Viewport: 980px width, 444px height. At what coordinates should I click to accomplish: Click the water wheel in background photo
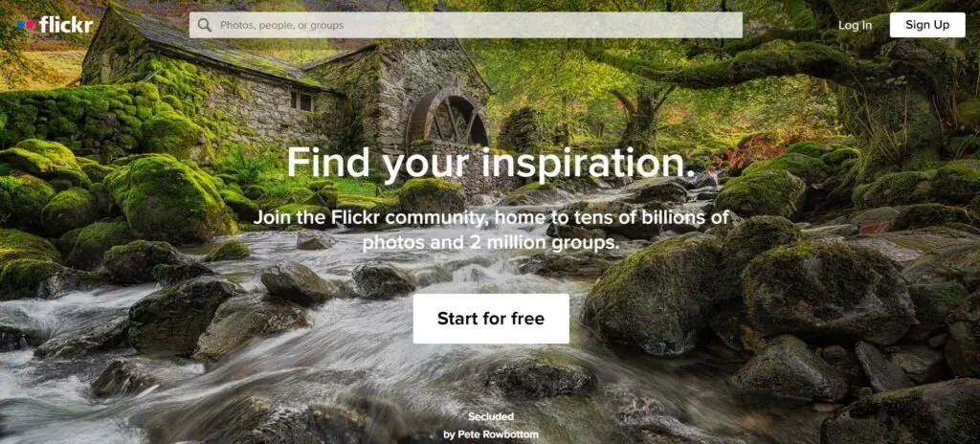click(x=448, y=119)
